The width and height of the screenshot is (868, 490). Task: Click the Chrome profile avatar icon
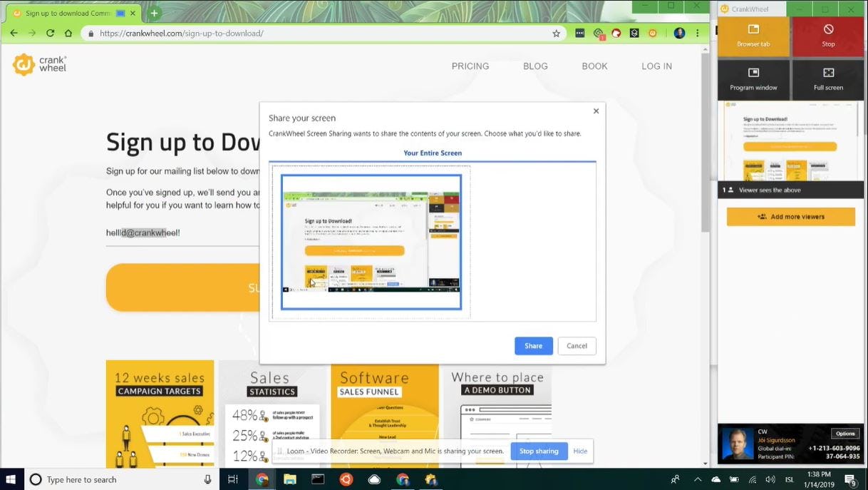[679, 33]
